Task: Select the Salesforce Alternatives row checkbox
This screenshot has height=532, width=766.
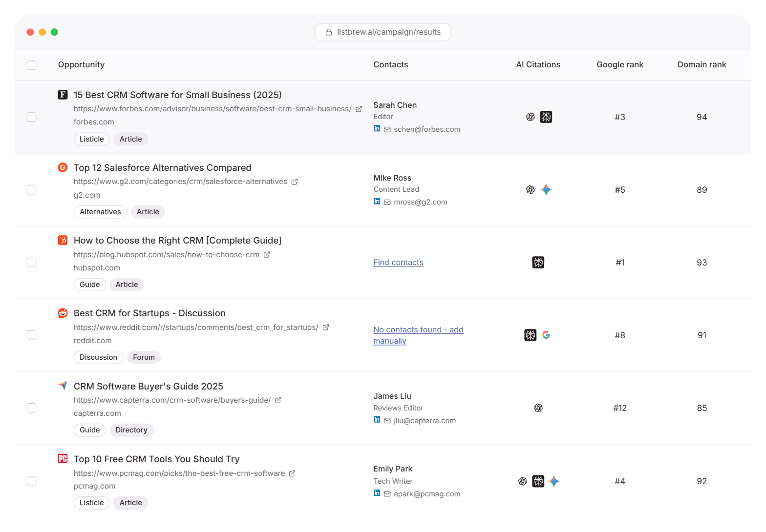Action: click(32, 190)
